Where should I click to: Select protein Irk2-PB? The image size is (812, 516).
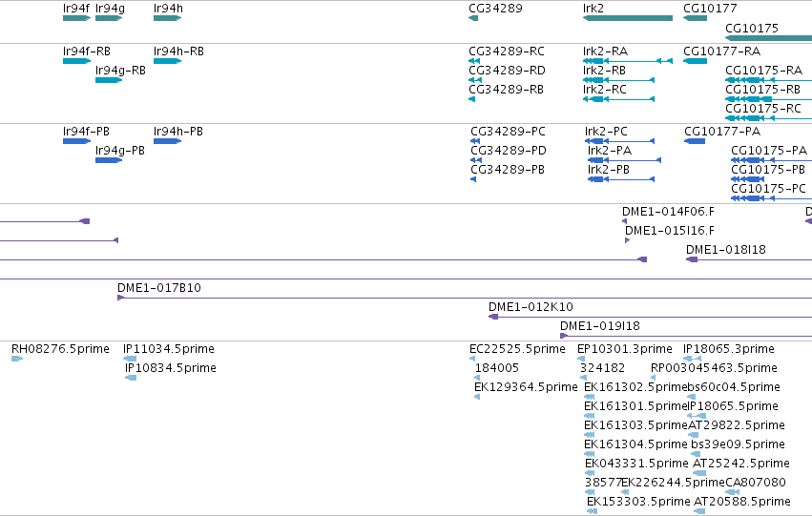click(609, 170)
